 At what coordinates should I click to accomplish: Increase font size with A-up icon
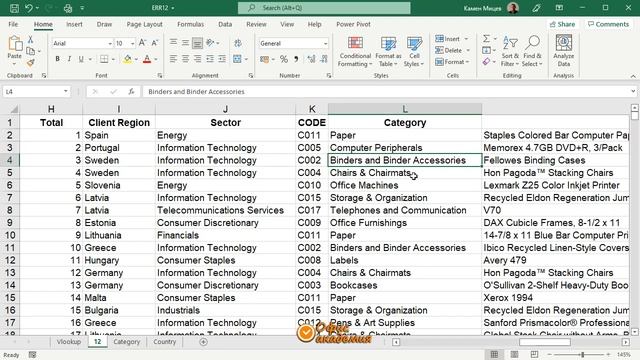142,43
